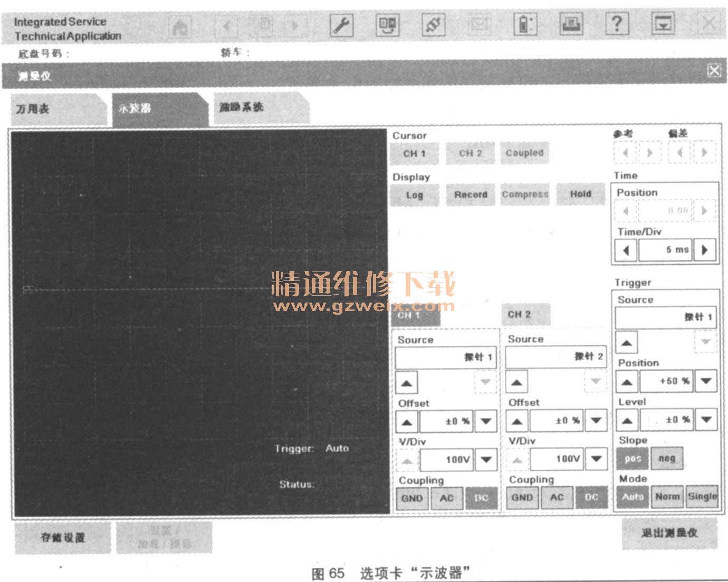Click Time Position right arrow
The height and width of the screenshot is (582, 728).
pyautogui.click(x=704, y=211)
